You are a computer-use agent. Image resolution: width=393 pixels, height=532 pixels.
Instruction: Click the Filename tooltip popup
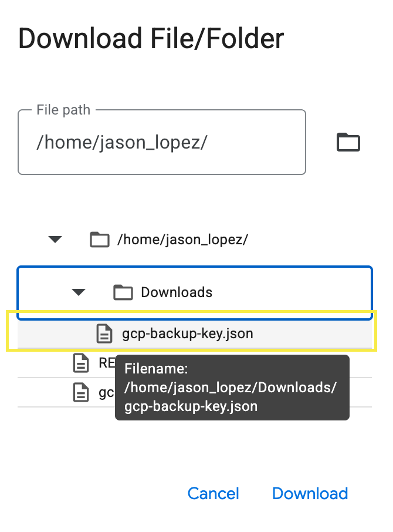(232, 388)
